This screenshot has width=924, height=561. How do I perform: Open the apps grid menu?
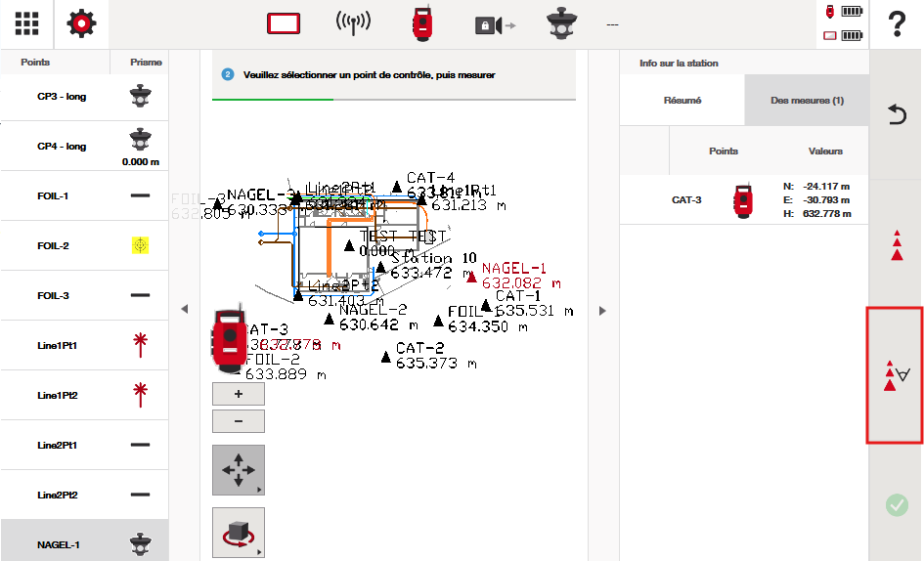[x=27, y=24]
